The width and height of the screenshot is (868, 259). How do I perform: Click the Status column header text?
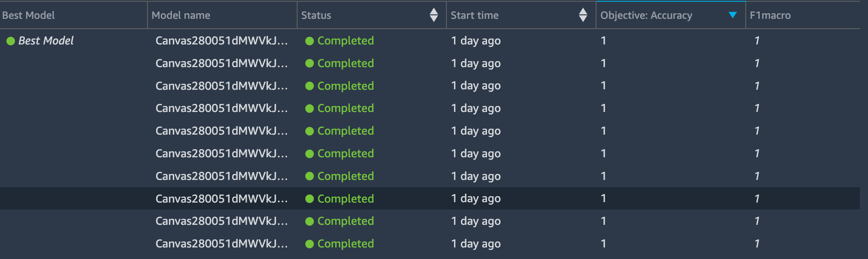(x=316, y=15)
